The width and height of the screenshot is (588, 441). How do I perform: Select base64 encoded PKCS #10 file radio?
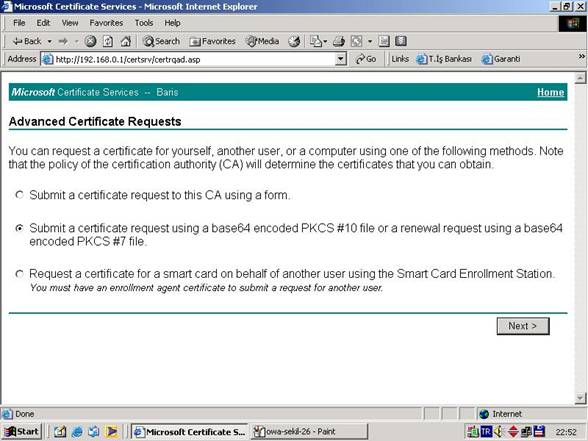point(20,228)
